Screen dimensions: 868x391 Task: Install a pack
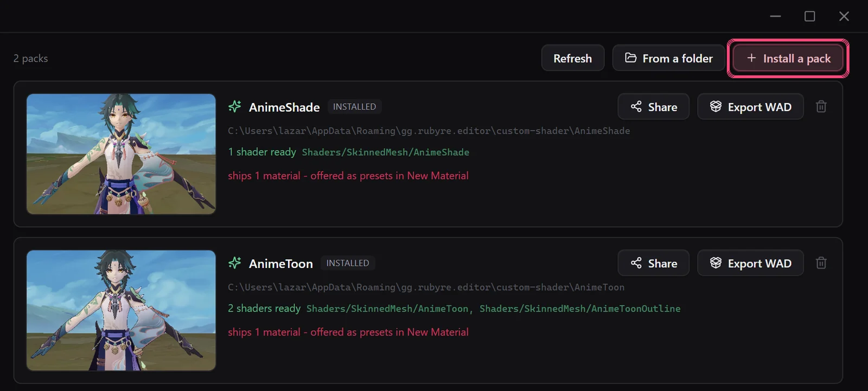[788, 58]
